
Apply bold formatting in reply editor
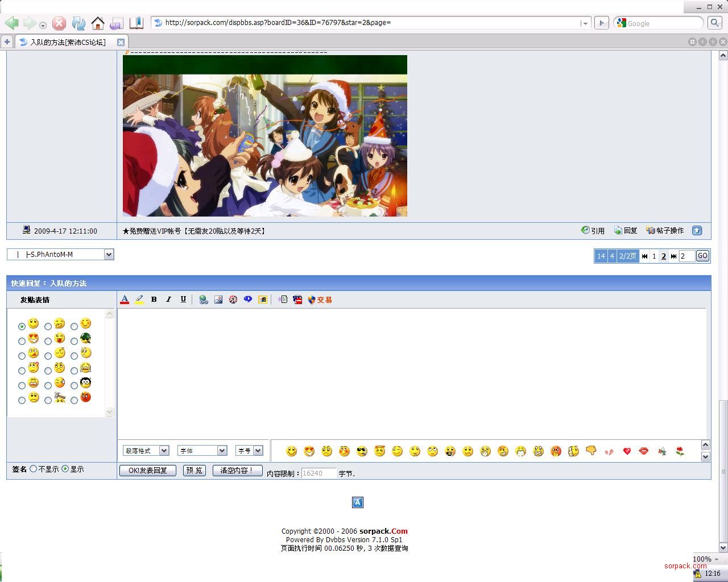[x=154, y=300]
